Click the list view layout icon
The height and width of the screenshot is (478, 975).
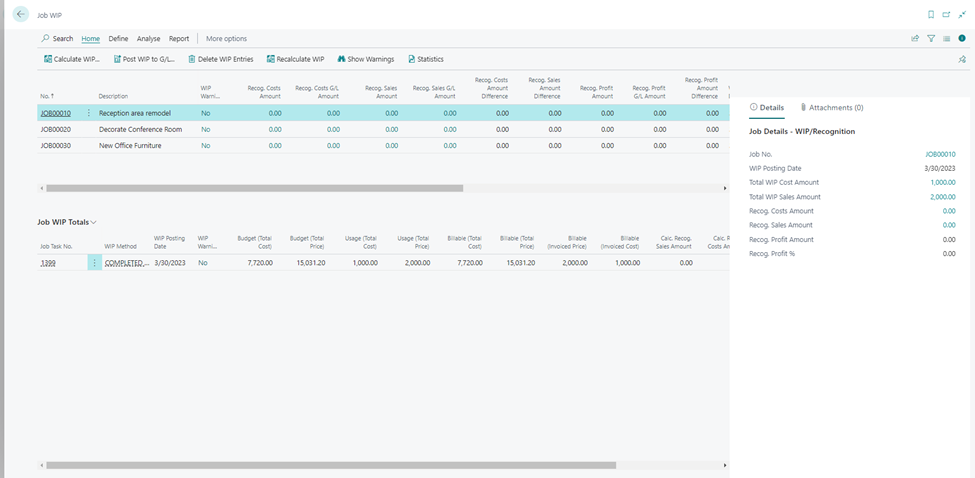coord(946,38)
